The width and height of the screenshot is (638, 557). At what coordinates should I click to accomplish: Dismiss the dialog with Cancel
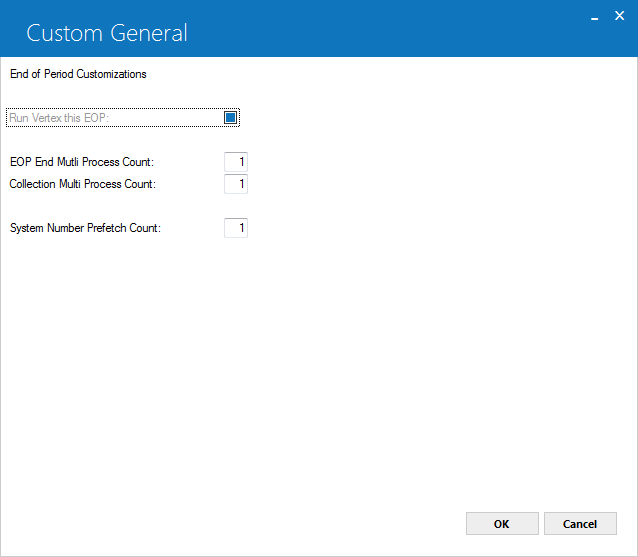click(x=580, y=524)
